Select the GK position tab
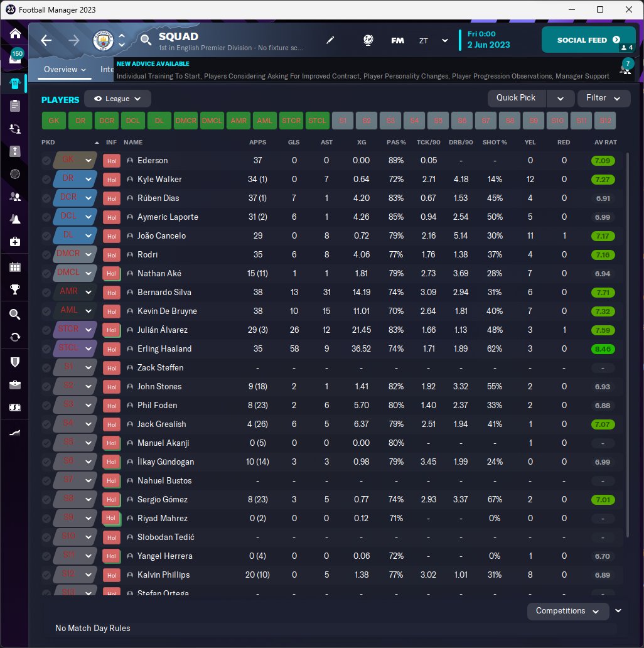Image resolution: width=644 pixels, height=648 pixels. pos(54,121)
